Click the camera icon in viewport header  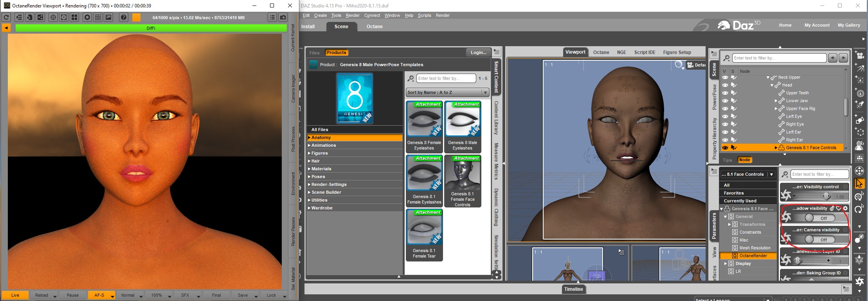coord(690,65)
